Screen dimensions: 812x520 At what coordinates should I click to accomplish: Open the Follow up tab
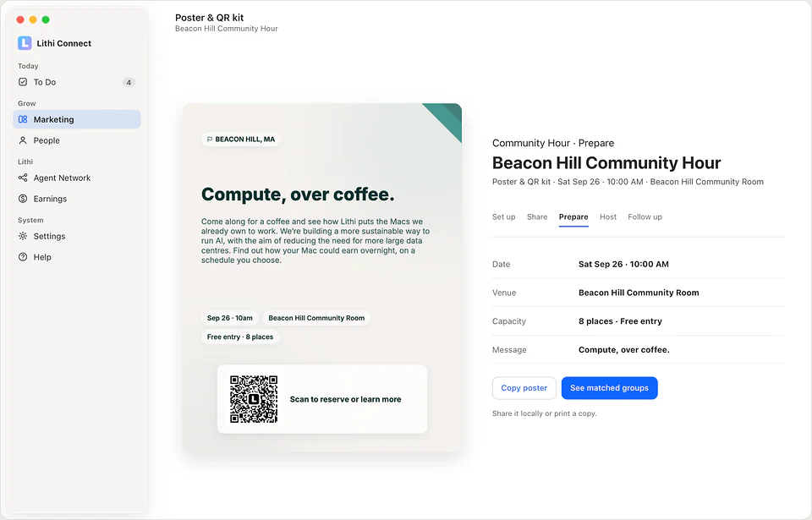coord(645,216)
